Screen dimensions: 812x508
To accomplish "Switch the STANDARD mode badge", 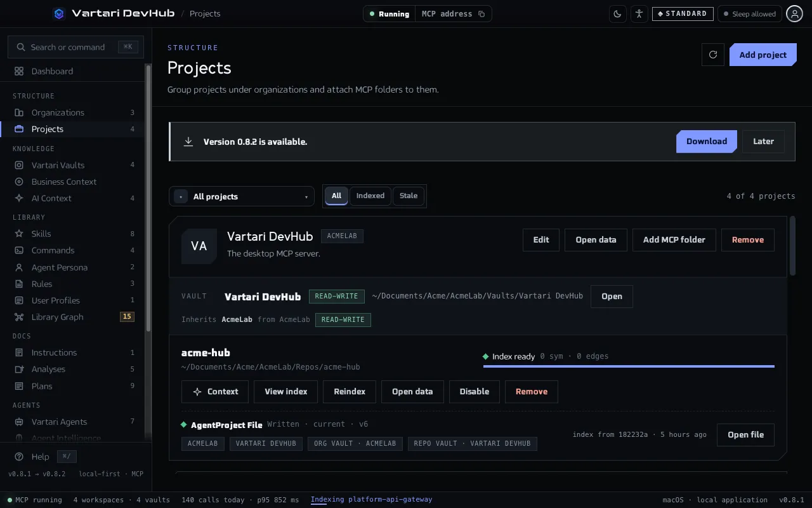I will 683,13.
